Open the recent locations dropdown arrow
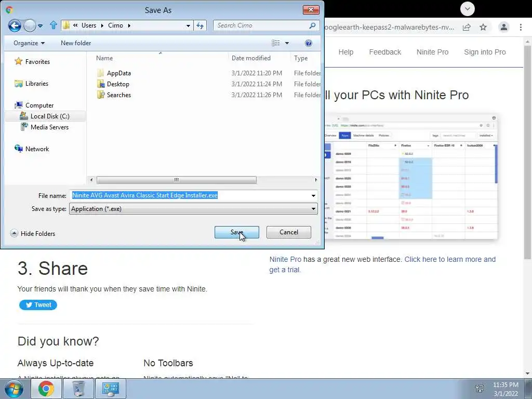532x399 pixels. (41, 26)
